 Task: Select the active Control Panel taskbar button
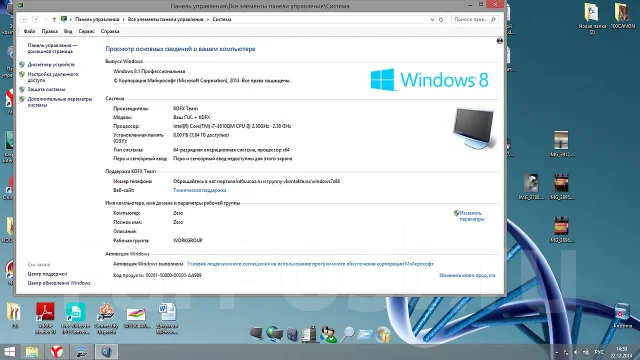107,352
